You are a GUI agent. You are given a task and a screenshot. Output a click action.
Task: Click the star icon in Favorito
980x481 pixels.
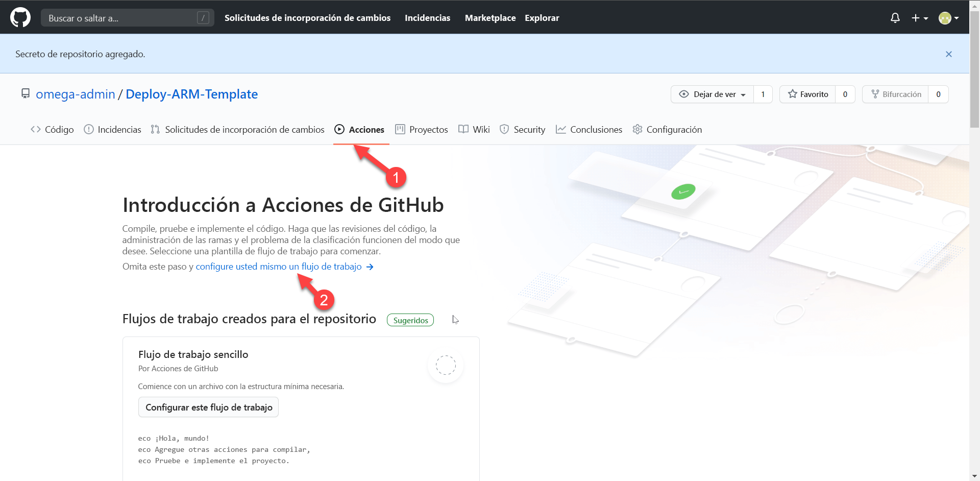click(x=792, y=94)
